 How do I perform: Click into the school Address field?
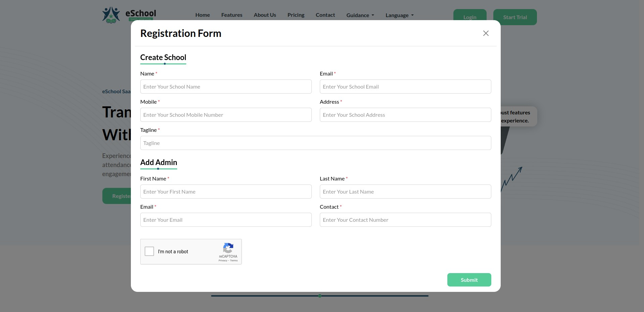click(x=405, y=115)
